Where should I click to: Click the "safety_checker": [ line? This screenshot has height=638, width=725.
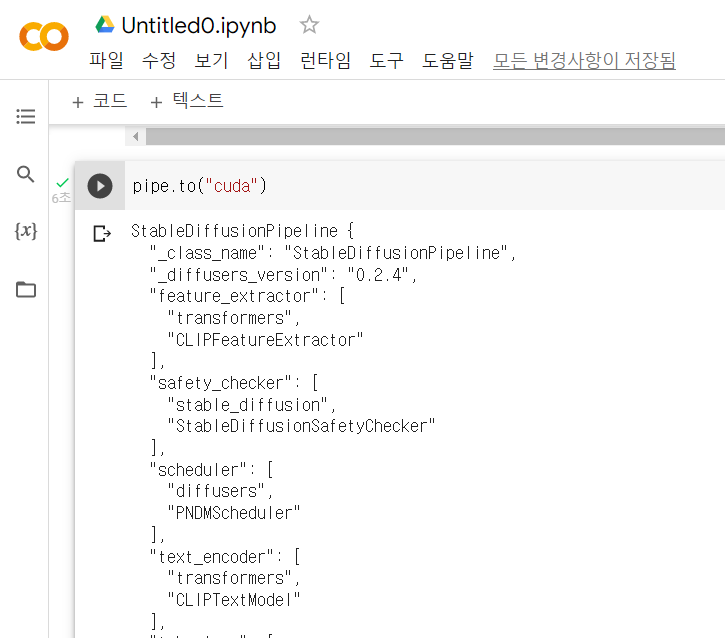click(233, 383)
